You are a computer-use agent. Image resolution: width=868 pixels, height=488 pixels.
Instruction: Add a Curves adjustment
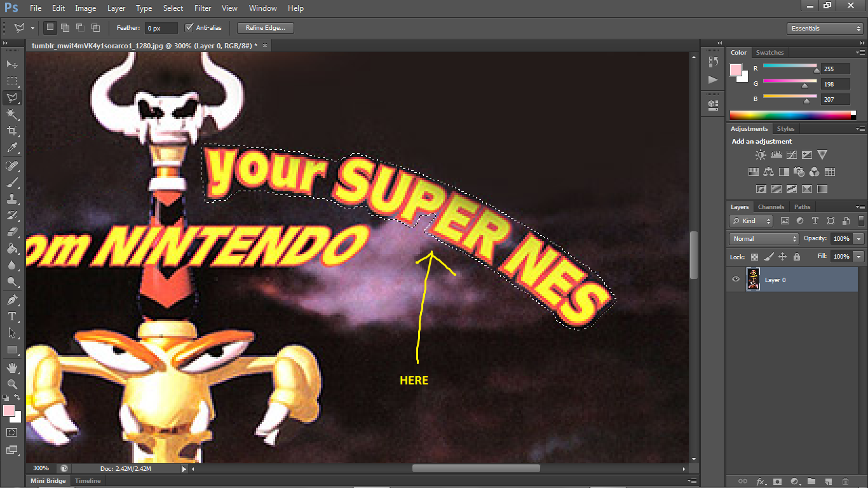792,154
